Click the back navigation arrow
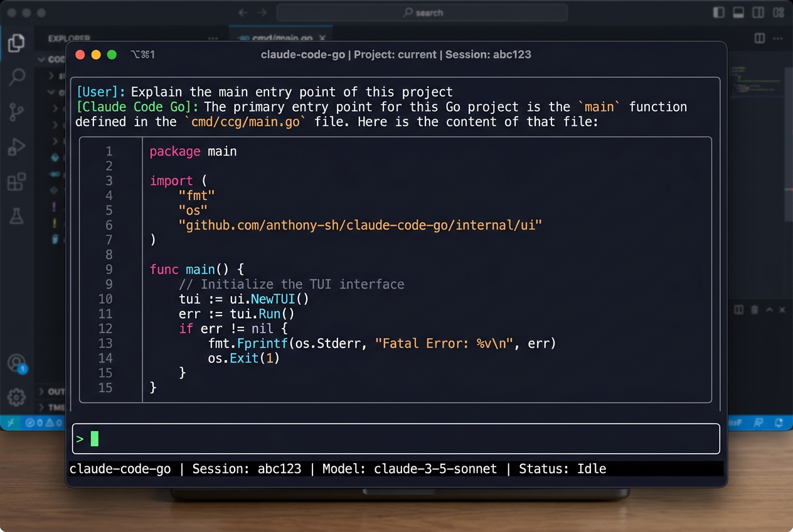Screen dimensions: 793x532 click(x=243, y=12)
